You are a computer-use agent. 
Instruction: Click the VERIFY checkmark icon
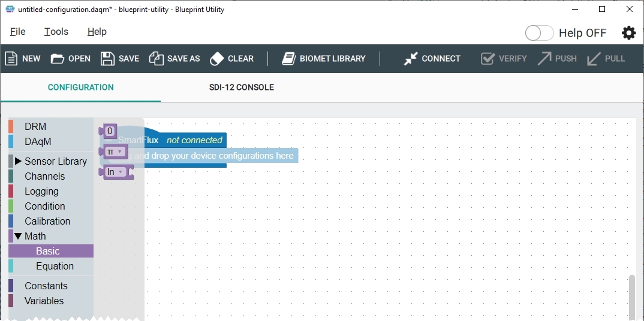[487, 59]
